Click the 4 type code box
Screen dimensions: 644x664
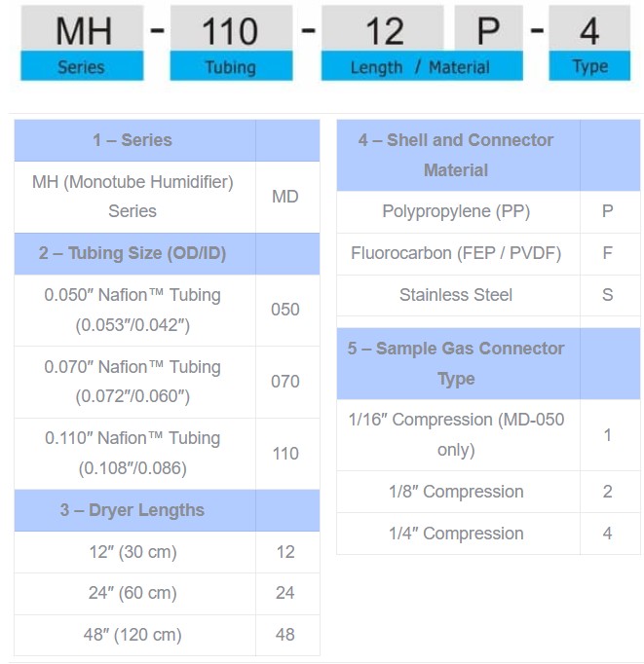(589, 29)
